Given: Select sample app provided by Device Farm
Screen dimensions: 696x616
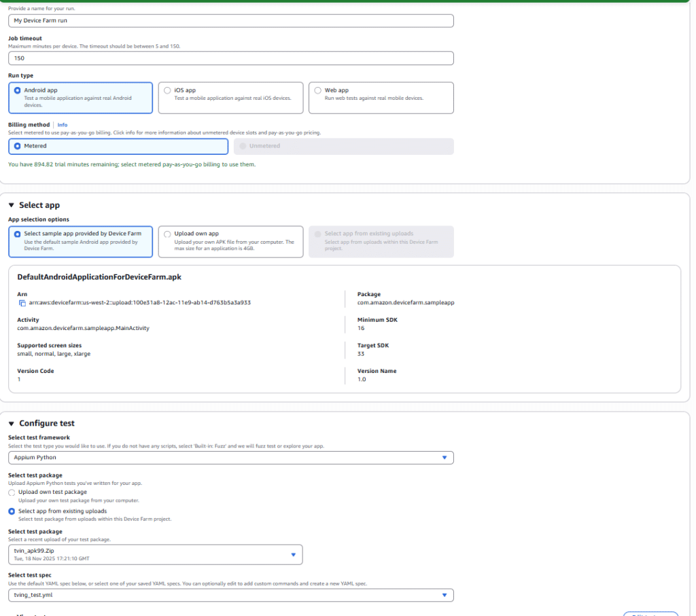Looking at the screenshot, I should 18,234.
